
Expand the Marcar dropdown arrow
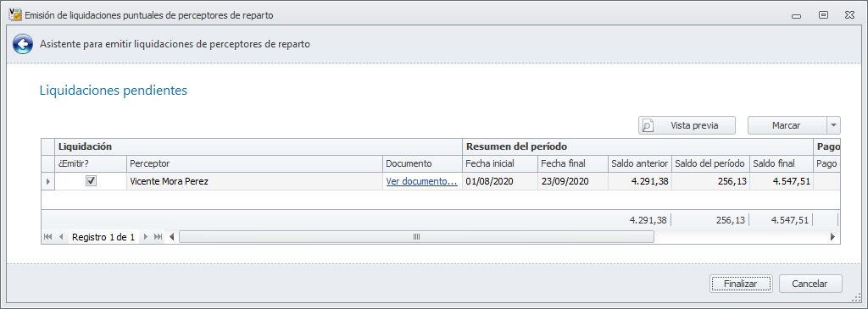pos(834,125)
